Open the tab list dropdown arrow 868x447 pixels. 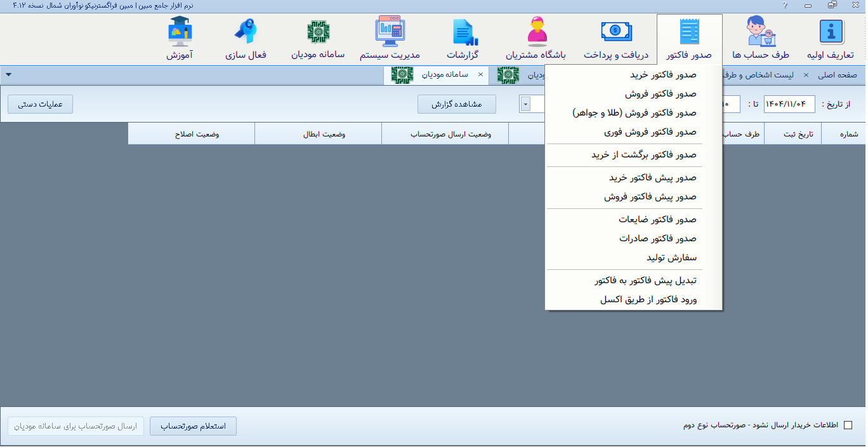click(8, 75)
